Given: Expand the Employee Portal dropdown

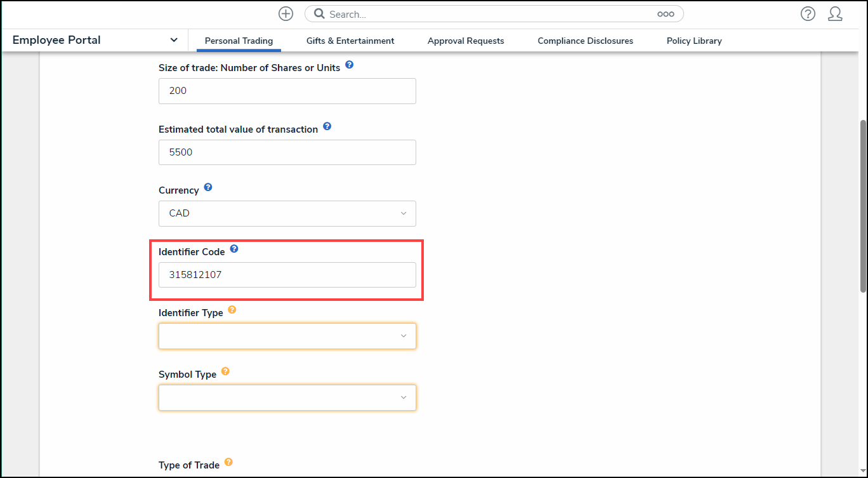Looking at the screenshot, I should click(x=174, y=40).
